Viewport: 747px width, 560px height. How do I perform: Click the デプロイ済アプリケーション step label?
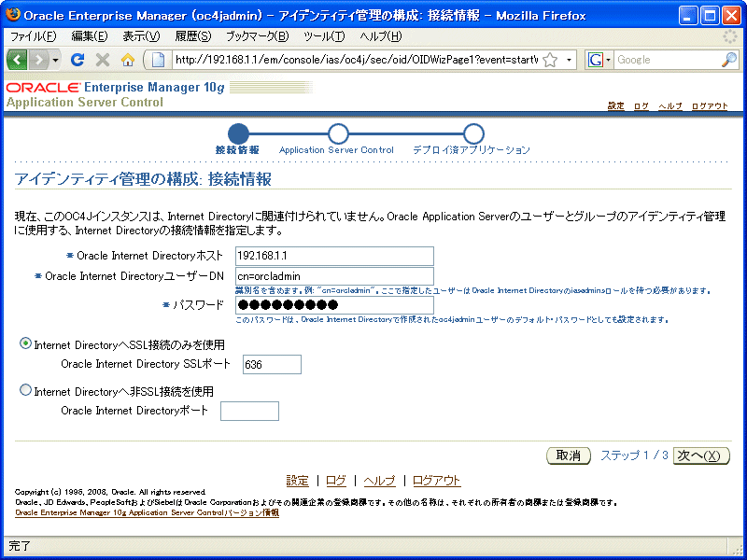click(472, 150)
